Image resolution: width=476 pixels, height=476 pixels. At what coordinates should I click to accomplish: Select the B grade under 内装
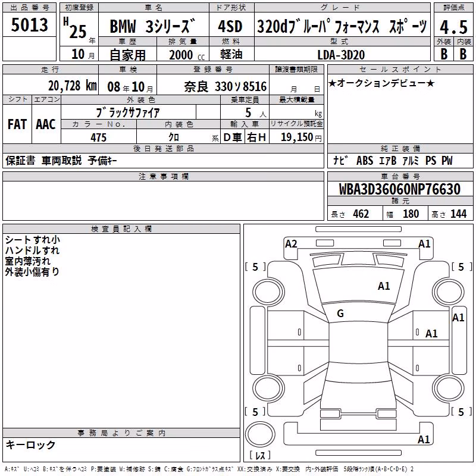point(463,54)
